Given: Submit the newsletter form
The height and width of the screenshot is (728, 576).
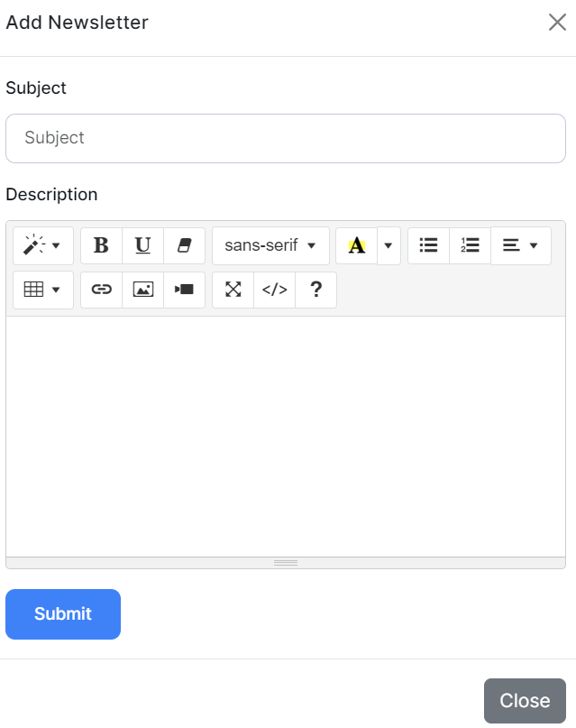Looking at the screenshot, I should click(x=63, y=614).
